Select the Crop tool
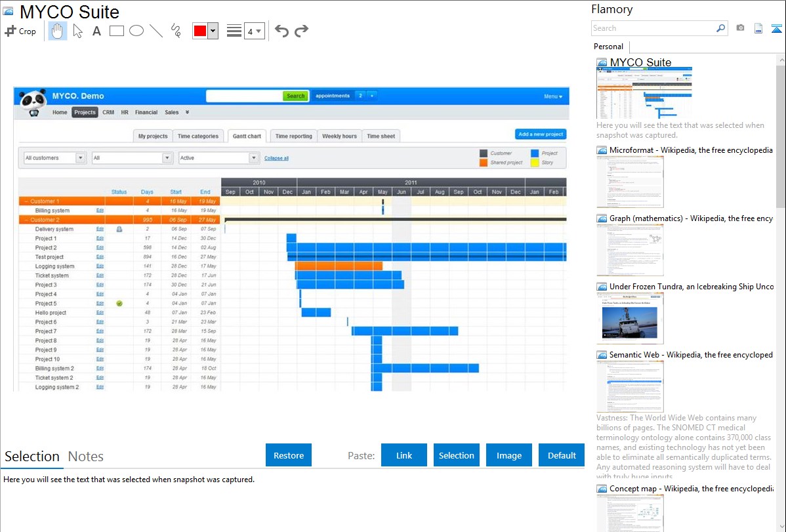 [x=20, y=31]
